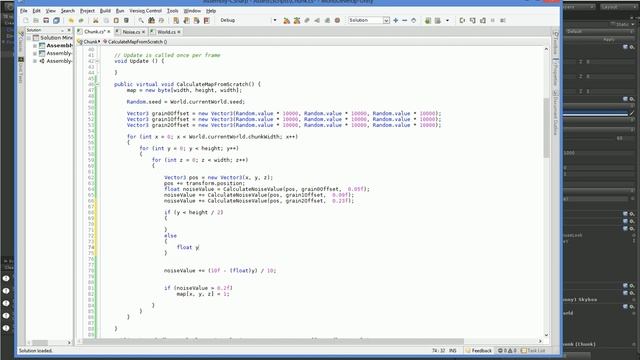Open CalculateMapFromScratch member breadcrumb dropdown
640x360 pixels.
135,42
